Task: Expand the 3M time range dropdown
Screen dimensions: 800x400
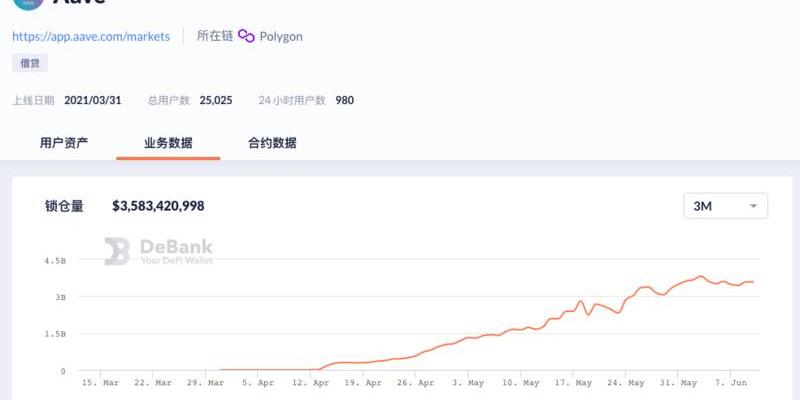Action: coord(725,206)
